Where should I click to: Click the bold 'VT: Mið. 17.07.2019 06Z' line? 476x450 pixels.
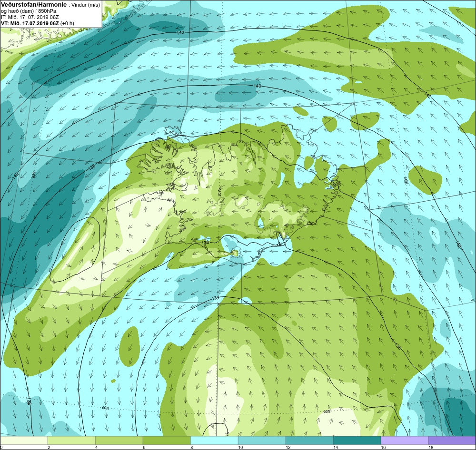coord(30,23)
